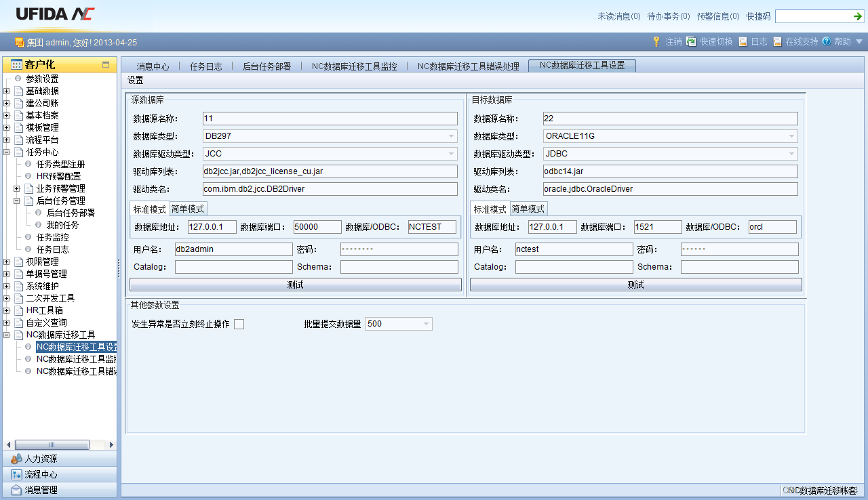Click 注销 to log out

[673, 42]
